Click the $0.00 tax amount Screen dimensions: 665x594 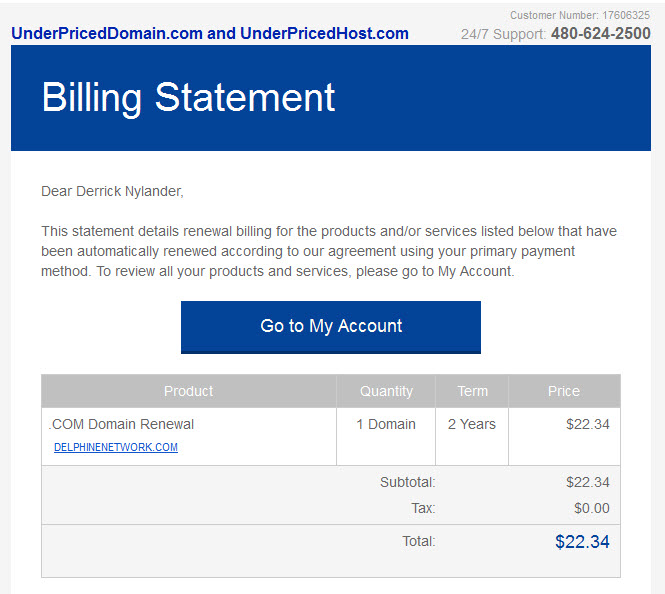click(x=592, y=508)
